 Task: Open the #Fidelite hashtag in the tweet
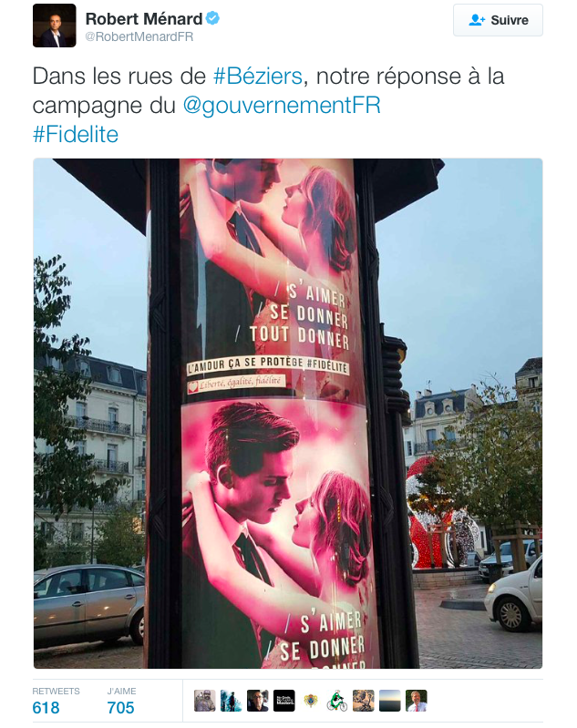click(76, 134)
